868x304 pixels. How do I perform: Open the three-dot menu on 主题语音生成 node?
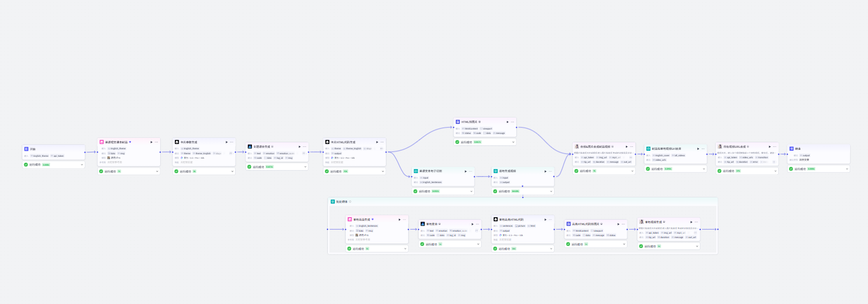pyautogui.click(x=305, y=147)
